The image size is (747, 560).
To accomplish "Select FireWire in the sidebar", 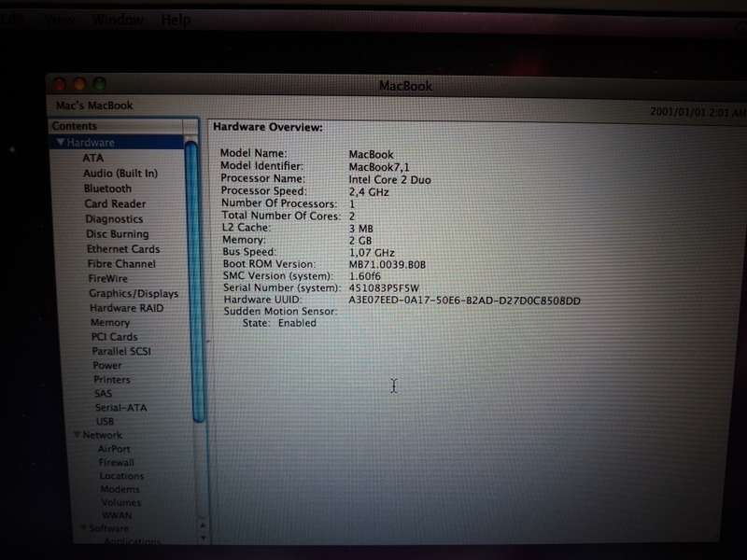I will click(x=107, y=278).
